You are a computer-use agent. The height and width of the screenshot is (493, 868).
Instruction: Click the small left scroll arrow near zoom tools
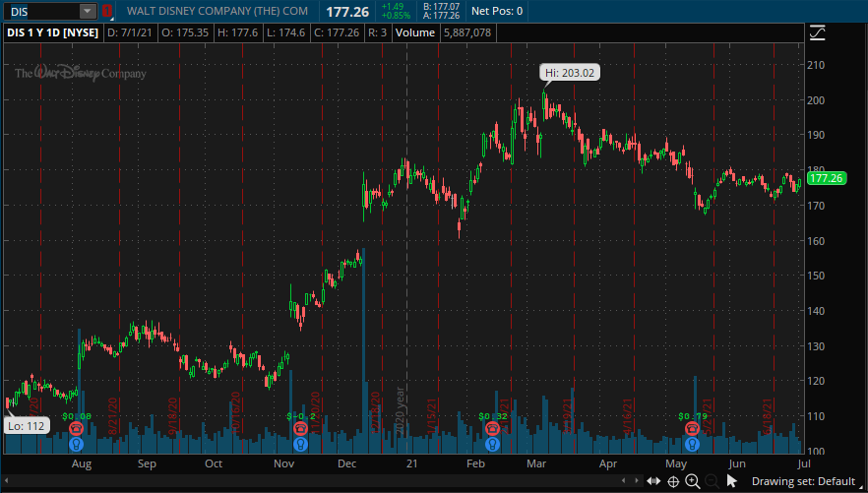pyautogui.click(x=624, y=481)
